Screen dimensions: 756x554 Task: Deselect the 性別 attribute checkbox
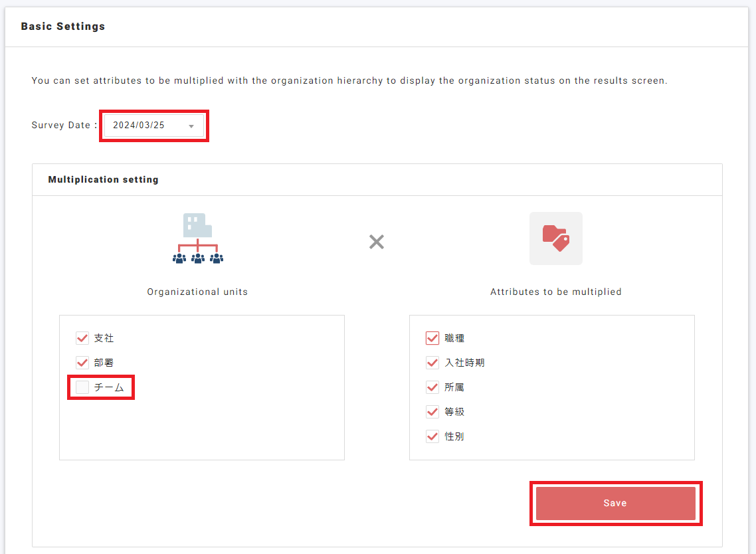(x=432, y=436)
